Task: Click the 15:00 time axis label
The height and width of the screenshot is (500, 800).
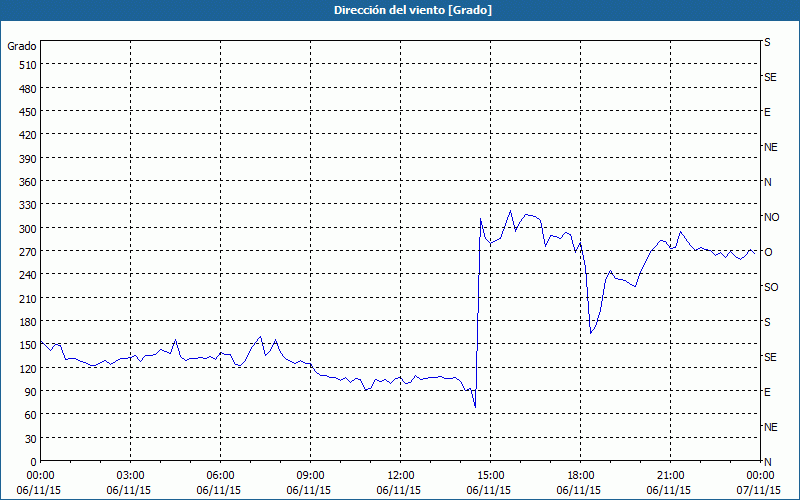Action: coord(491,476)
